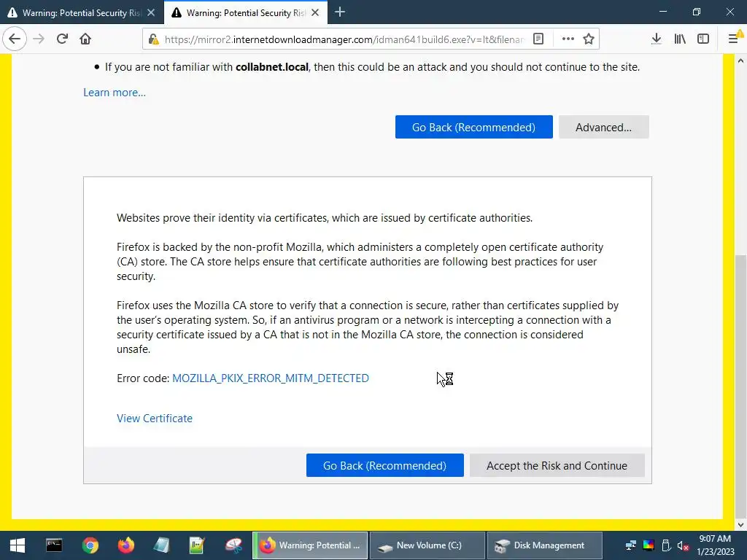Launch Command Prompt from the taskbar
747x560 pixels.
click(53, 545)
